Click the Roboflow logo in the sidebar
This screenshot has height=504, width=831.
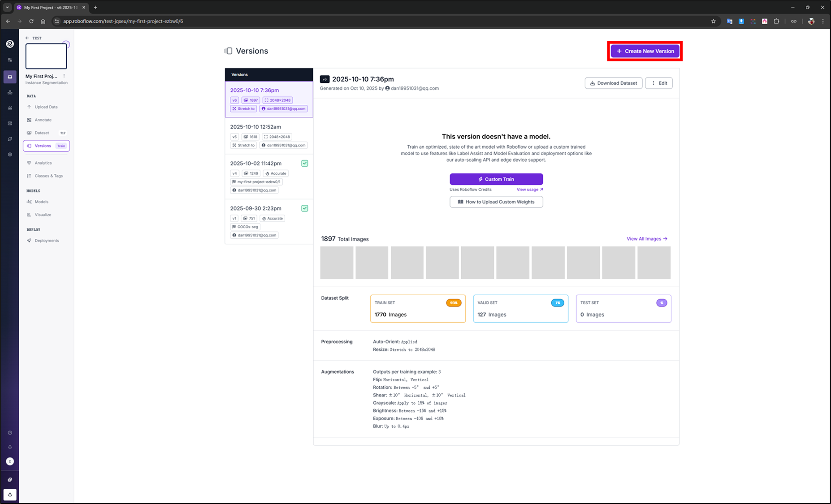click(x=10, y=44)
